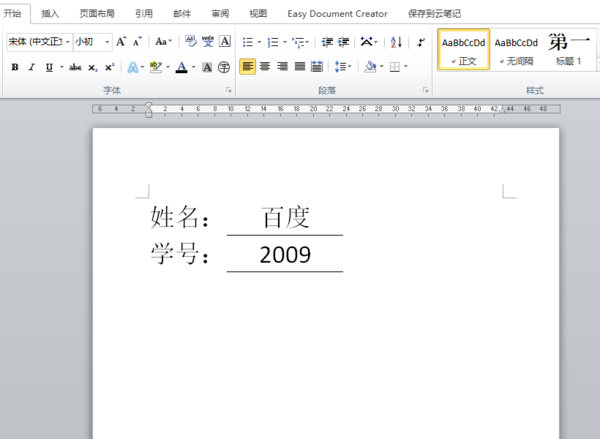This screenshot has width=600, height=439.
Task: Apply the black font color button
Action: (x=182, y=67)
